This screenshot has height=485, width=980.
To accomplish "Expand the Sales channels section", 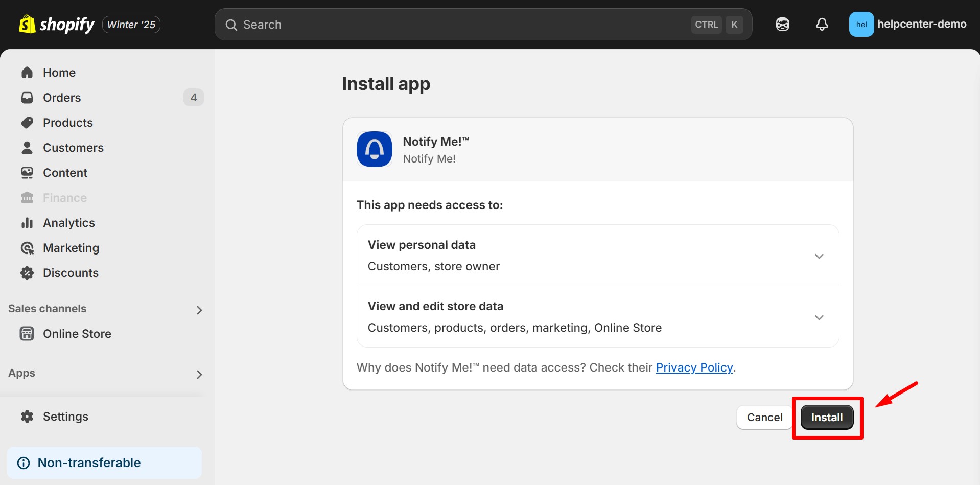I will pyautogui.click(x=199, y=310).
